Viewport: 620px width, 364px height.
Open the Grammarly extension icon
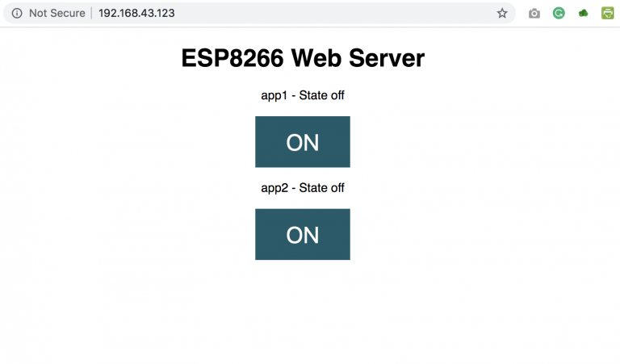pyautogui.click(x=559, y=14)
